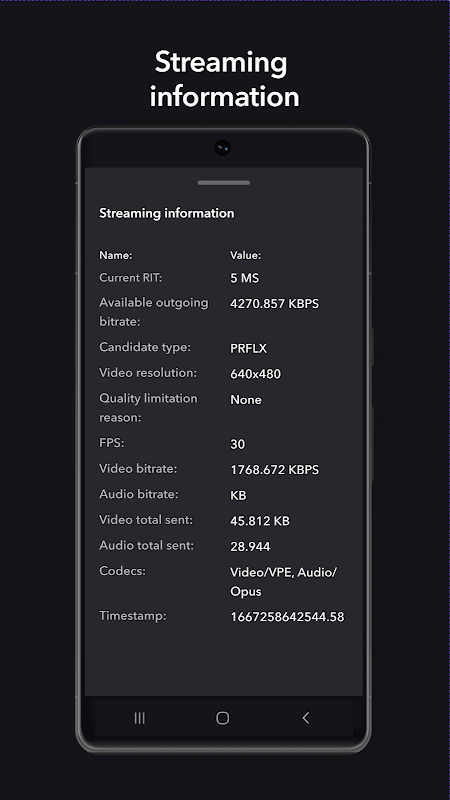Select the Streaming information sheet title
This screenshot has width=450, height=800.
tap(166, 213)
